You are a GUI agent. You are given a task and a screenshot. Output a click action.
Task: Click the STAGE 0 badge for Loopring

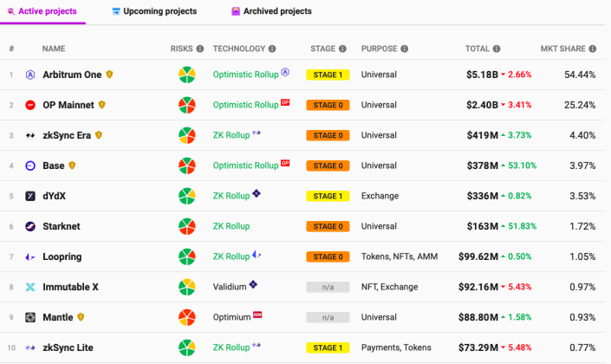tap(328, 257)
